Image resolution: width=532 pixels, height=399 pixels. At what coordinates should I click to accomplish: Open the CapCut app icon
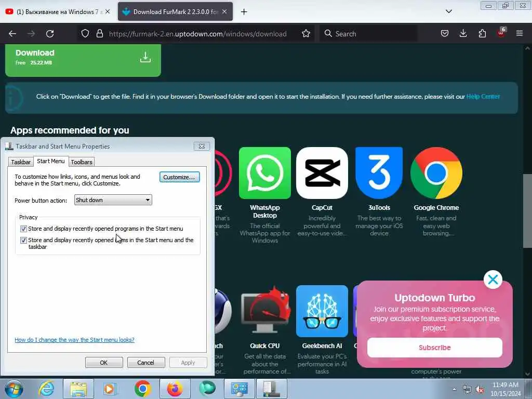click(x=322, y=172)
